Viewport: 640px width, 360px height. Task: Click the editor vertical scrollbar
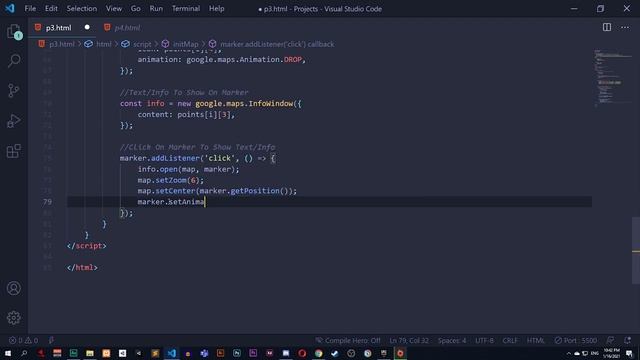tap(636, 250)
